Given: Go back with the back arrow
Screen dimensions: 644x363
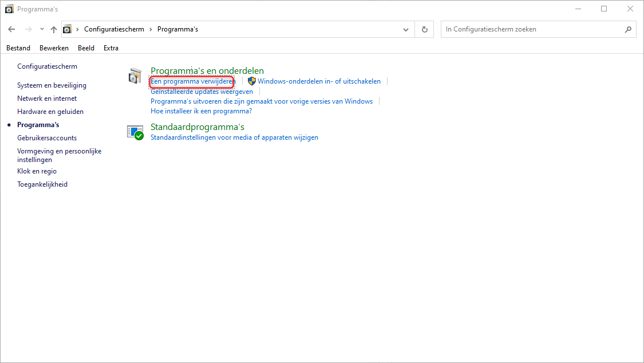Looking at the screenshot, I should 11,29.
